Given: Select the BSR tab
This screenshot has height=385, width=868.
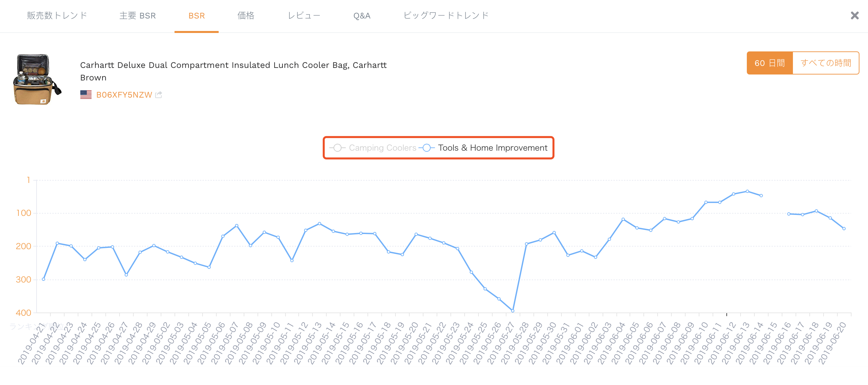Looking at the screenshot, I should 197,15.
